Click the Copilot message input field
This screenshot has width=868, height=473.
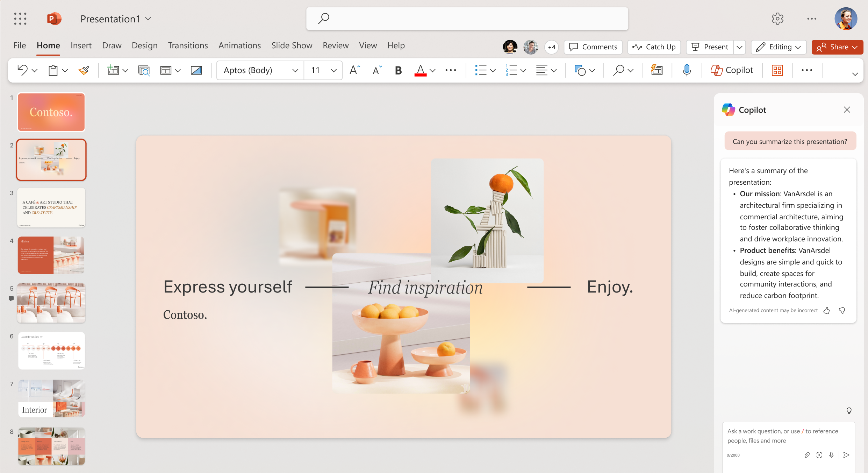pos(788,436)
